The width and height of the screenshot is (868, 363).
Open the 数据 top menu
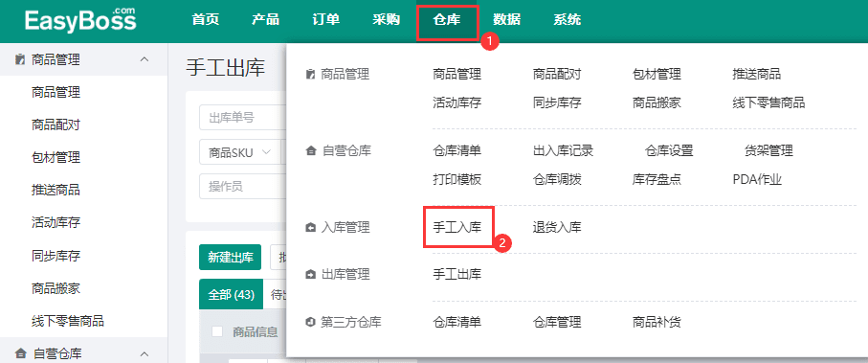click(506, 20)
